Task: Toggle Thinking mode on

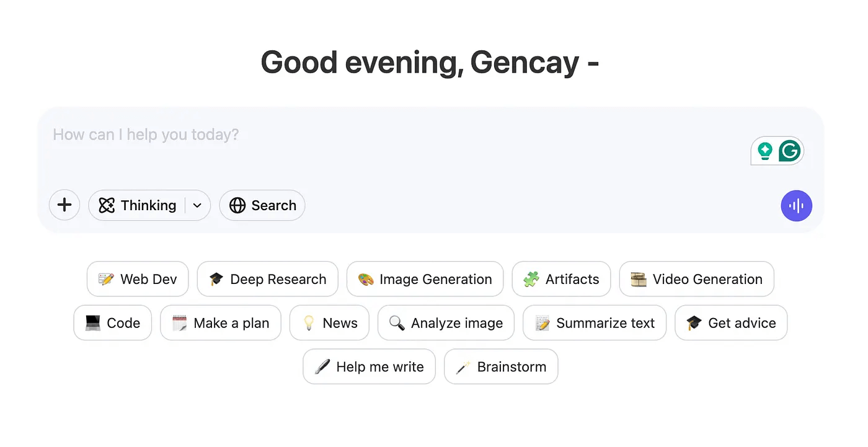Action: click(137, 205)
